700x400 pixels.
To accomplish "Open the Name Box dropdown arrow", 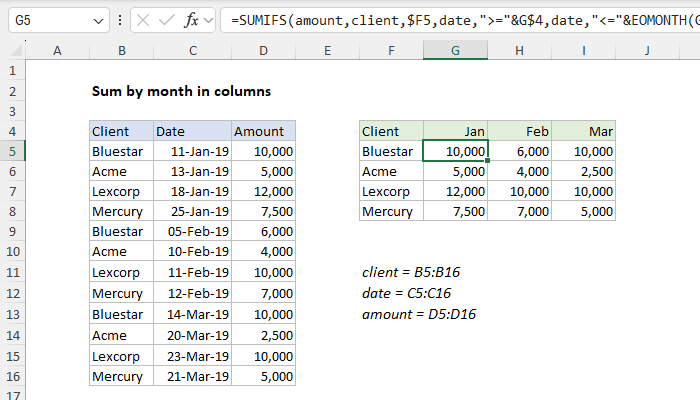I will 98,21.
